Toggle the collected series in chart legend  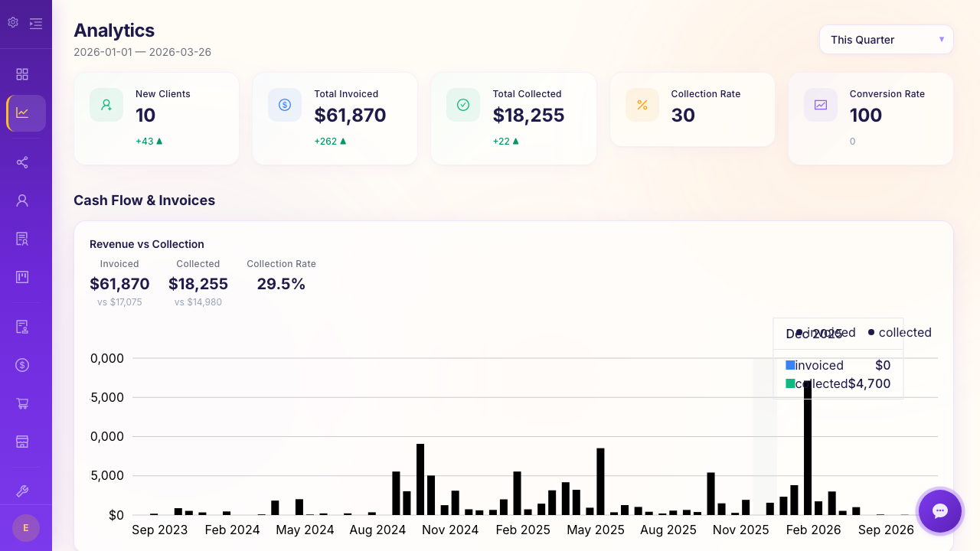900,333
